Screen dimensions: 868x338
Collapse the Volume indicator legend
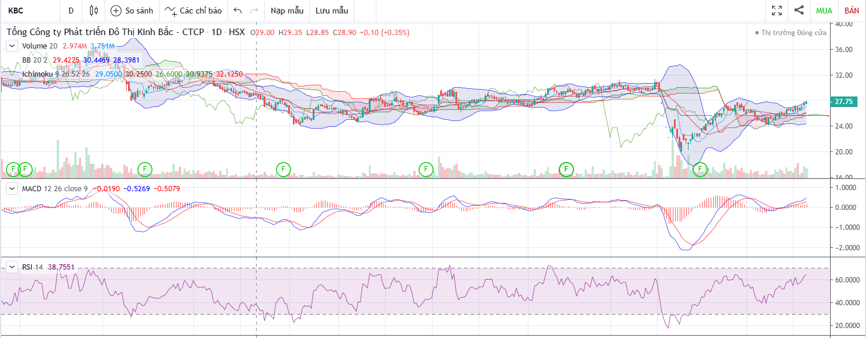pyautogui.click(x=12, y=46)
